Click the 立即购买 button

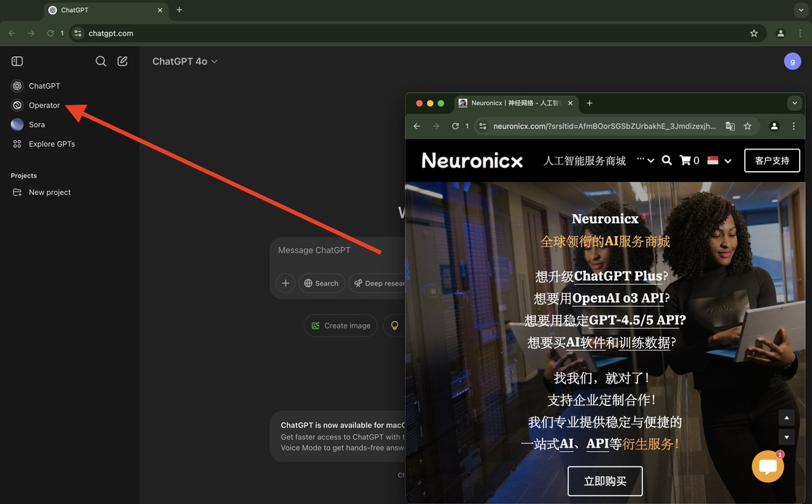(x=605, y=482)
